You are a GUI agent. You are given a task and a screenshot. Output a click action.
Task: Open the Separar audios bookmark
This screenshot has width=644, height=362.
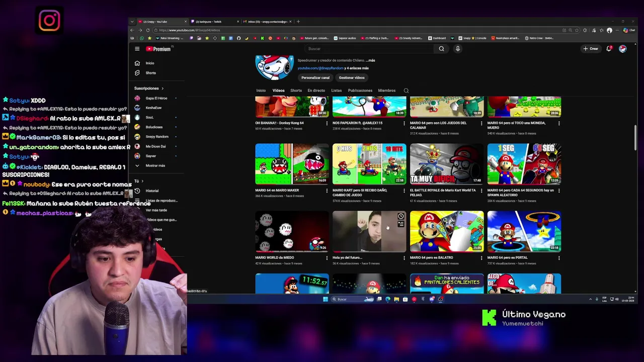(x=346, y=38)
